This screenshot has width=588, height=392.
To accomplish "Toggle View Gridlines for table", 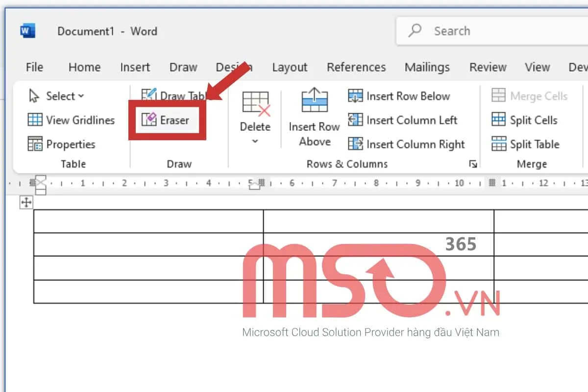I will [x=71, y=120].
